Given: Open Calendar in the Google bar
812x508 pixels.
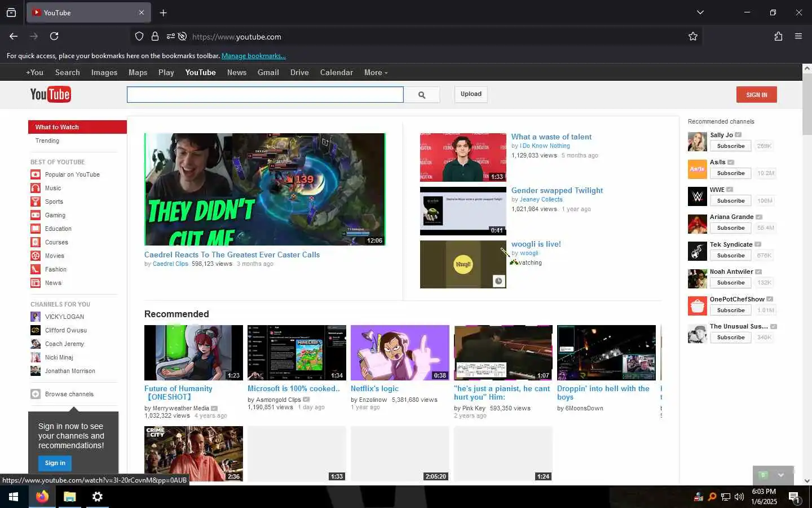Looking at the screenshot, I should point(337,72).
